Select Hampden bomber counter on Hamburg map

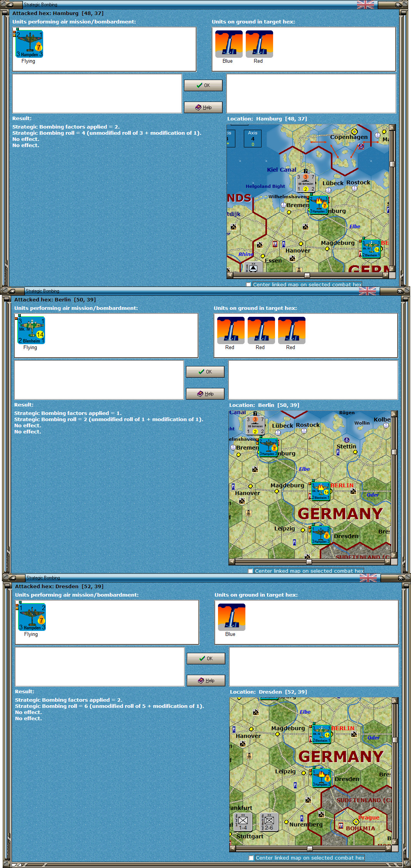(319, 205)
